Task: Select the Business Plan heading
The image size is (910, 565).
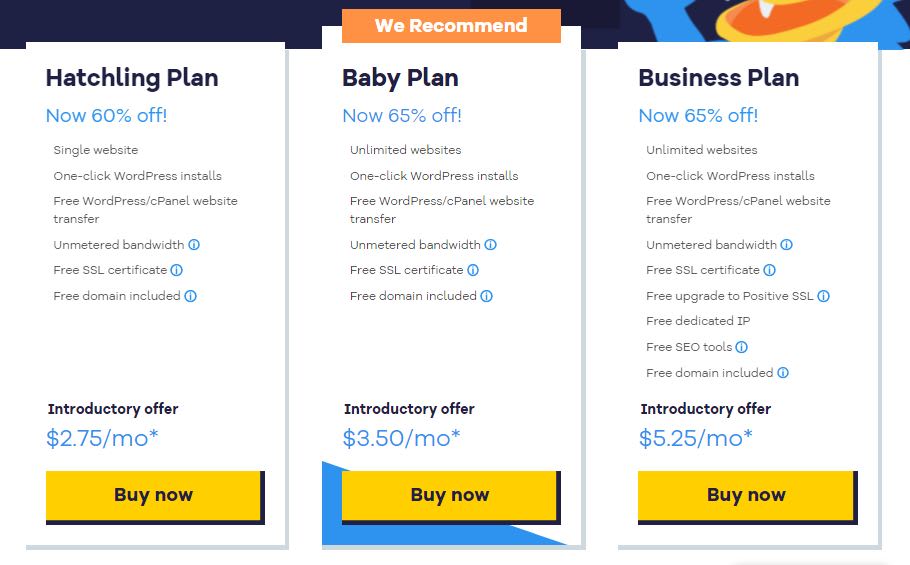Action: tap(718, 78)
